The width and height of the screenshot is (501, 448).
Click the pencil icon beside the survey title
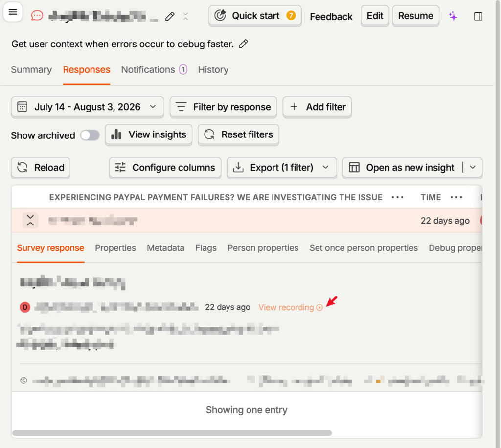[170, 16]
